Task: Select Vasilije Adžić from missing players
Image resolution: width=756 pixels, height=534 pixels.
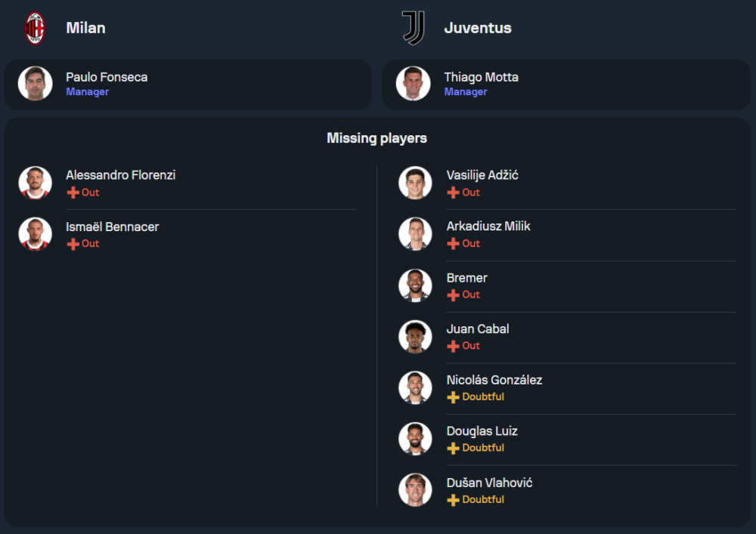Action: (x=482, y=175)
